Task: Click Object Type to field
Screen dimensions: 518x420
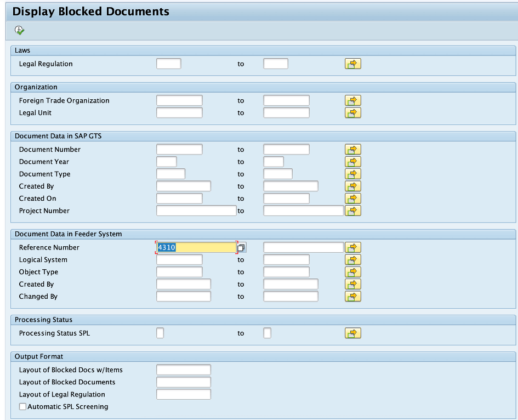Action: pyautogui.click(x=287, y=271)
